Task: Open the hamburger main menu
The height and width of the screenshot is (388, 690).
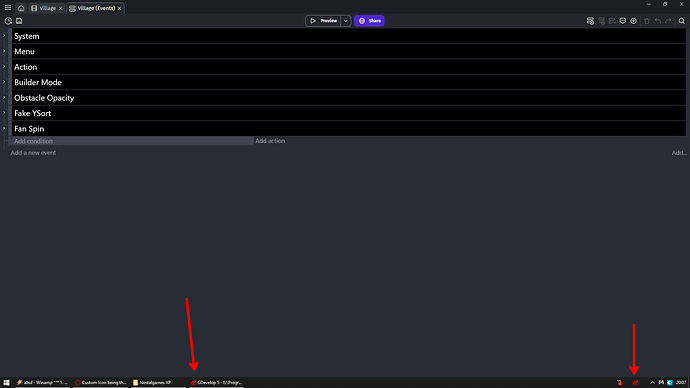Action: (7, 8)
